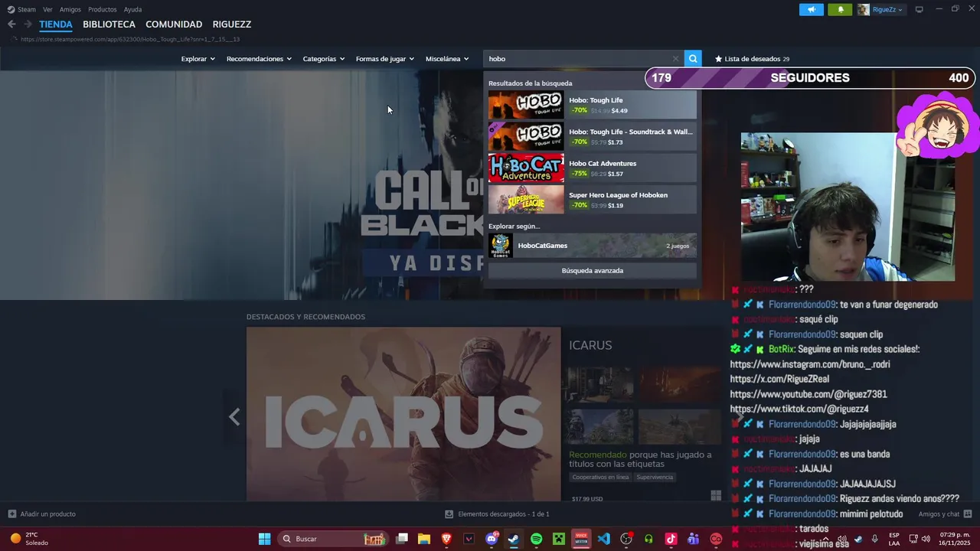Click the Big Picture mode monitor icon
980x551 pixels.
[x=920, y=9]
